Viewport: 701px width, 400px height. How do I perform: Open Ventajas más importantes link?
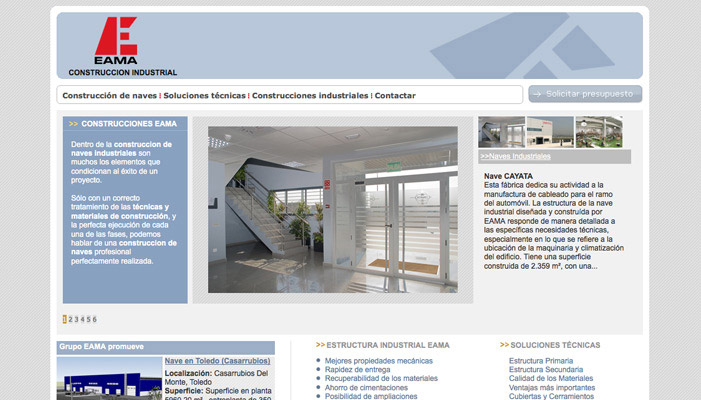[x=552, y=387]
